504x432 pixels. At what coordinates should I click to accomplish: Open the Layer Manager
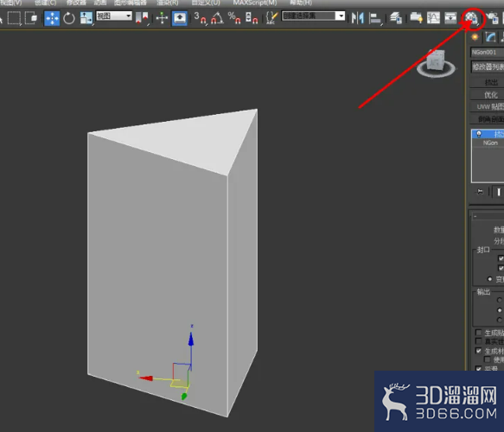pos(396,18)
